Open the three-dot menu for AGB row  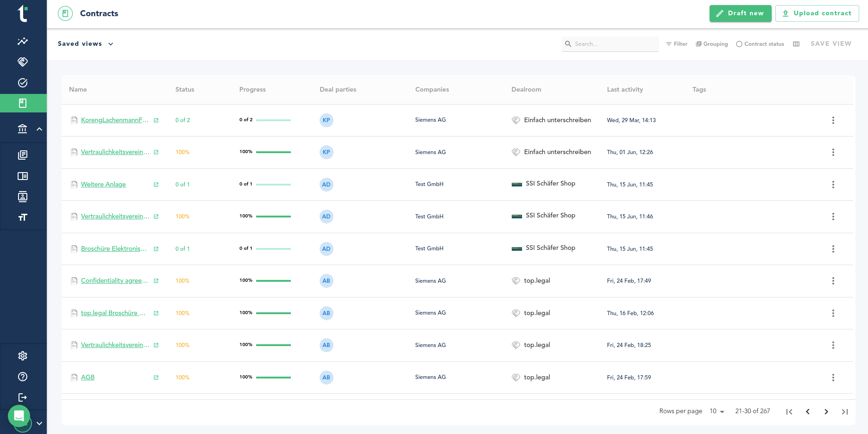[833, 378]
